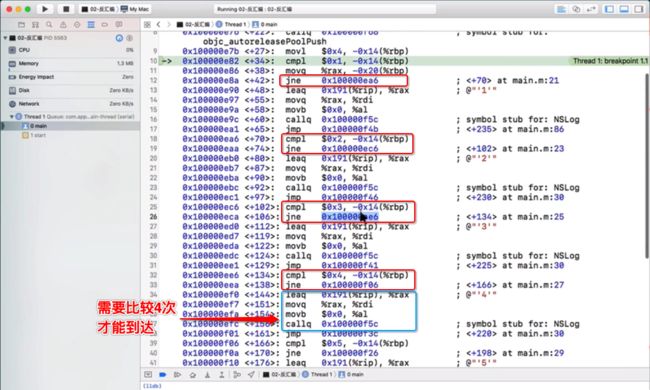Image resolution: width=650 pixels, height=390 pixels.
Task: Click the Simulate location arrow icon
Action: pyautogui.click(x=251, y=375)
